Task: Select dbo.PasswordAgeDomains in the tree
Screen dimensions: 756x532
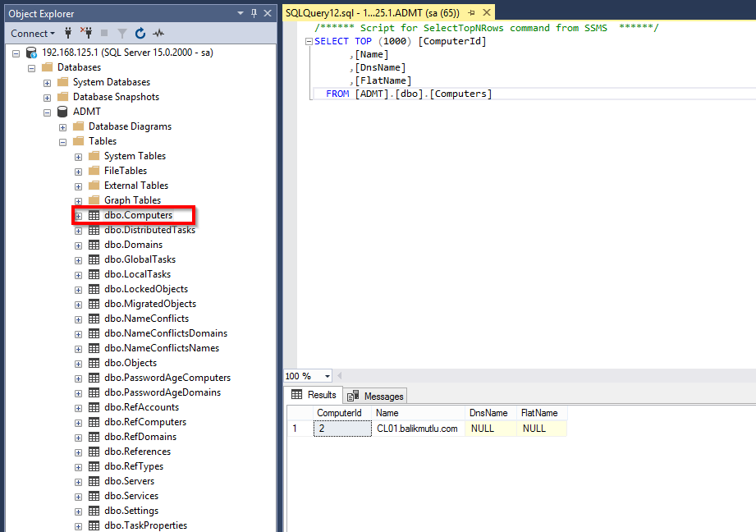Action: tap(163, 392)
